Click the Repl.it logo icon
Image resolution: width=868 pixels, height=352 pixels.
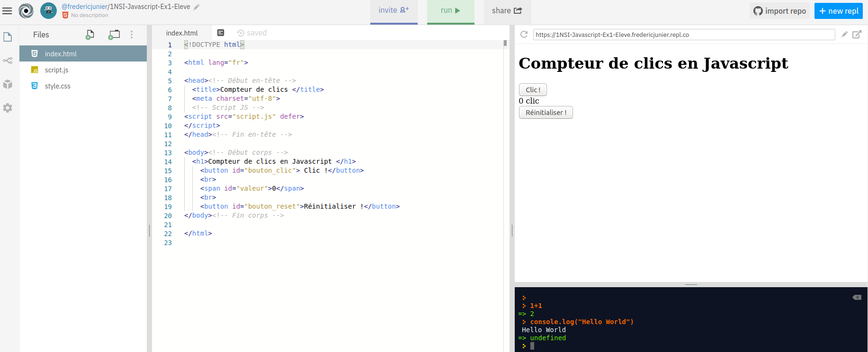pos(26,10)
